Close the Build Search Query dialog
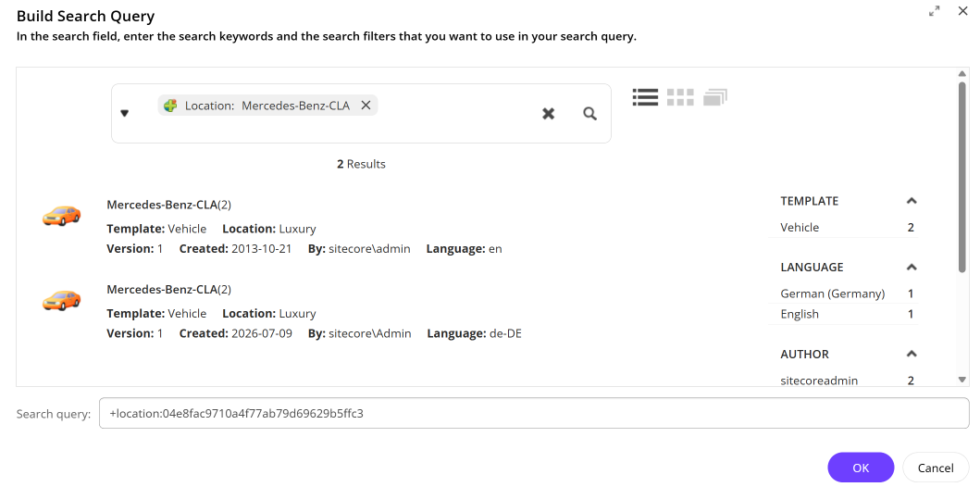 coord(962,10)
